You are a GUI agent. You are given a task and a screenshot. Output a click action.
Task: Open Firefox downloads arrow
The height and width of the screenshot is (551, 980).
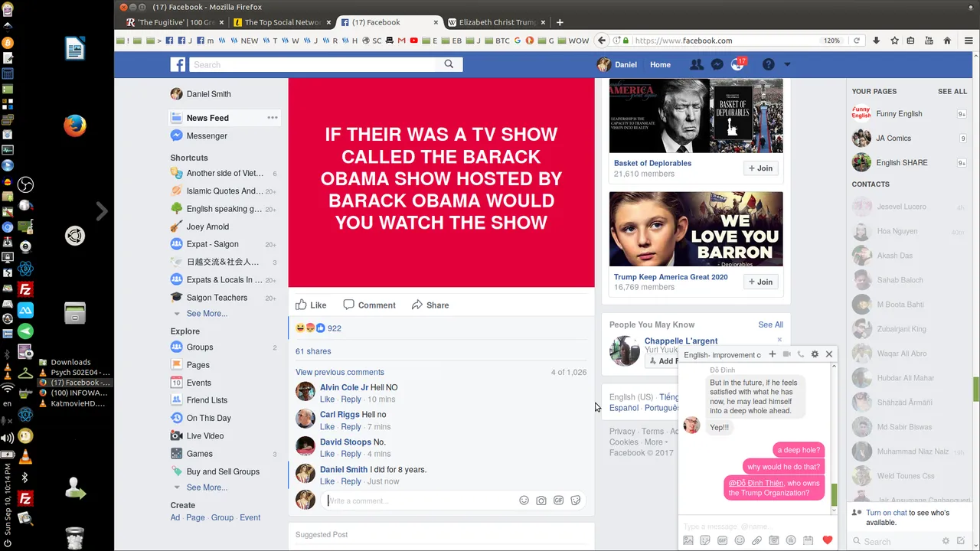(x=877, y=41)
